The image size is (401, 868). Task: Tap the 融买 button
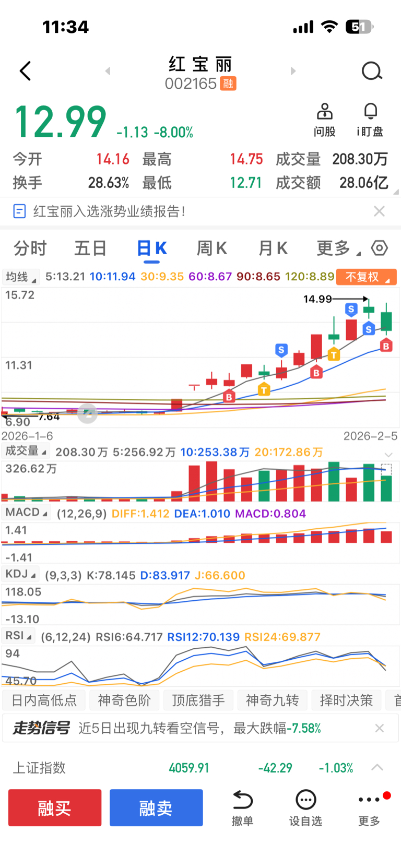tap(55, 808)
